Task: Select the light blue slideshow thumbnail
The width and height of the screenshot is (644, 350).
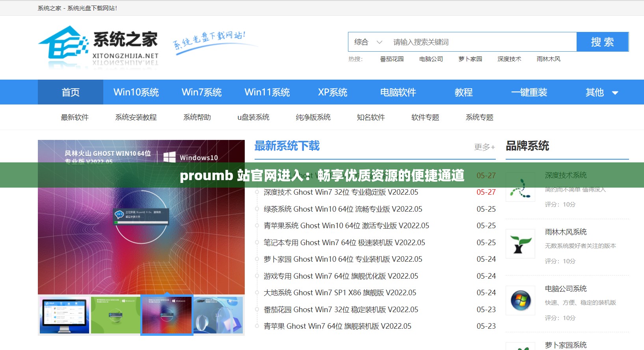Action: coord(218,315)
